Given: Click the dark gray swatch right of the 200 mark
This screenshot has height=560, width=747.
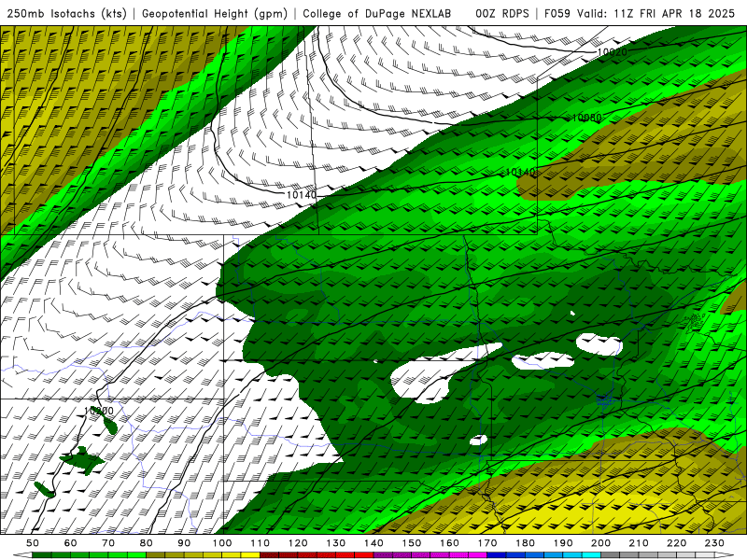Looking at the screenshot, I should (x=611, y=555).
